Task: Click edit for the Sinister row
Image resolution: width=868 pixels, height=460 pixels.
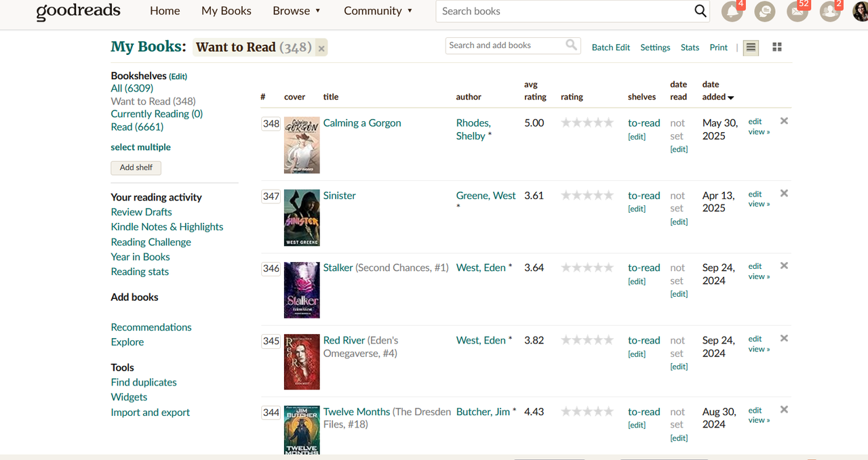Action: tap(755, 194)
